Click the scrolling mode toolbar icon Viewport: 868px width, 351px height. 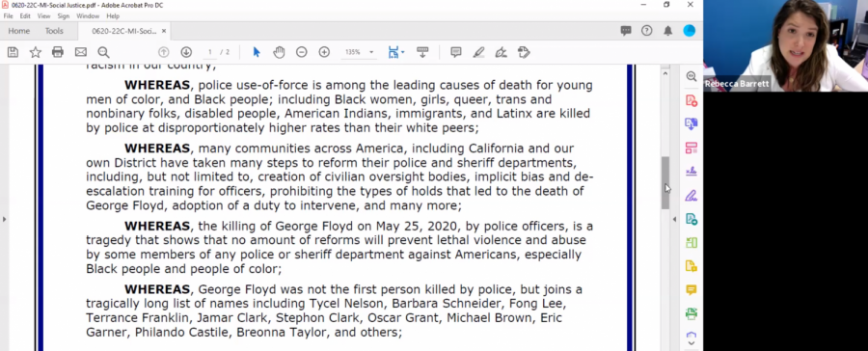(x=422, y=53)
